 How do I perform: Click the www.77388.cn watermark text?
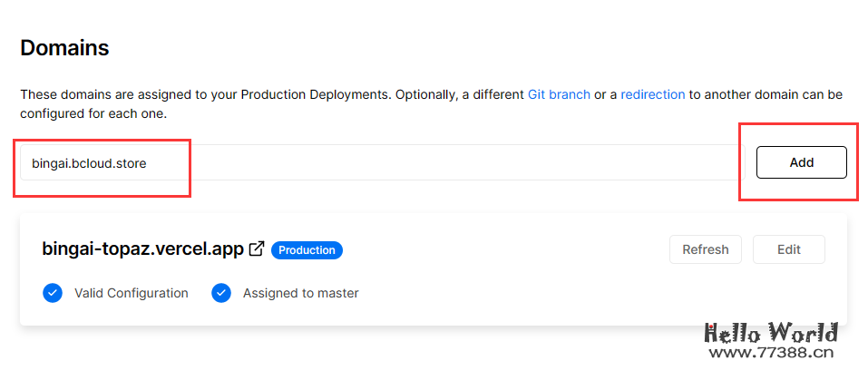[771, 355]
